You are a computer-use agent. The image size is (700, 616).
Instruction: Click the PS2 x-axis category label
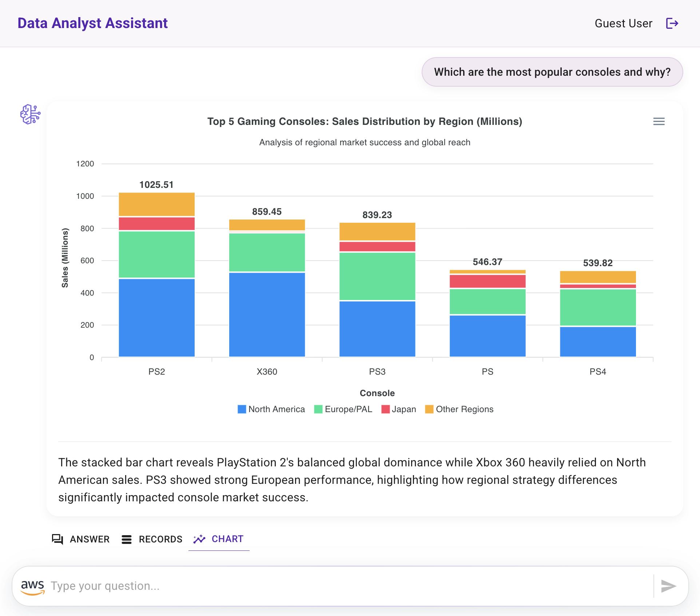(x=157, y=372)
